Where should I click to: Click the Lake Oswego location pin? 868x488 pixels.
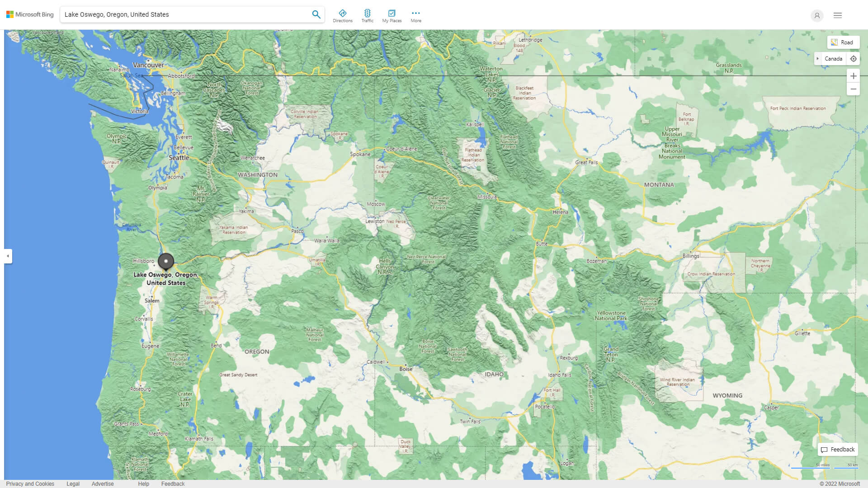pos(166,261)
